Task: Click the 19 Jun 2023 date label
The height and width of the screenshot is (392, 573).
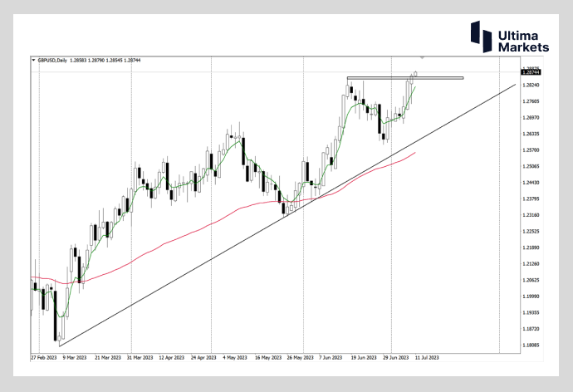Action: click(x=364, y=358)
